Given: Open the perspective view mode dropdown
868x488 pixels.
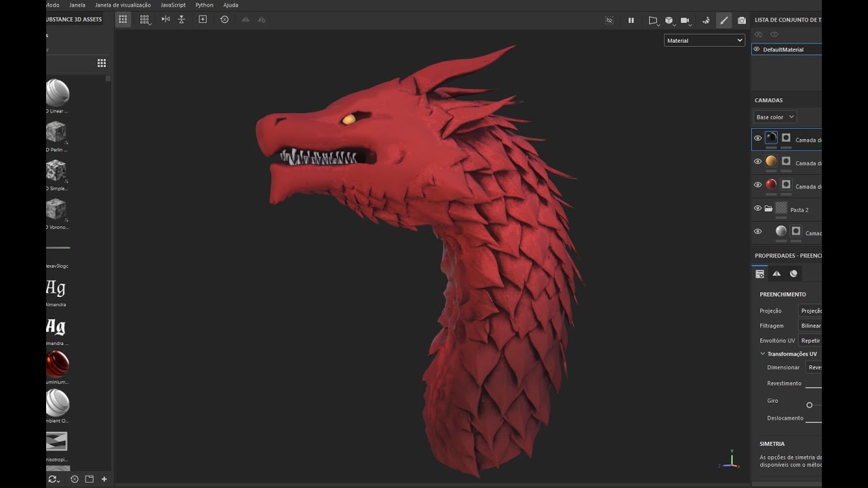Looking at the screenshot, I should tap(654, 20).
